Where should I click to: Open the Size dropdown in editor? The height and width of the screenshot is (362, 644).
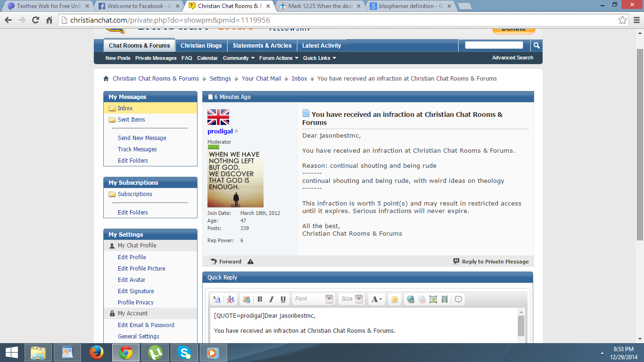tap(351, 299)
